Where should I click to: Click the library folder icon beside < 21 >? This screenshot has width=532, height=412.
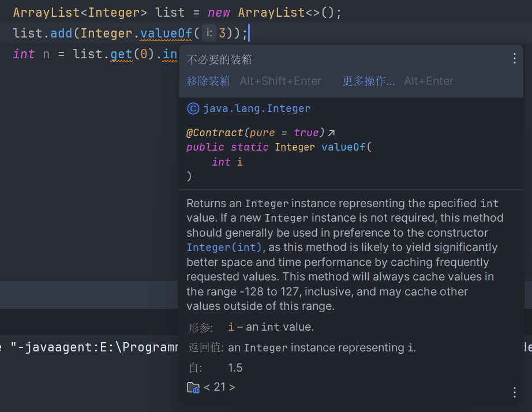[x=193, y=387]
